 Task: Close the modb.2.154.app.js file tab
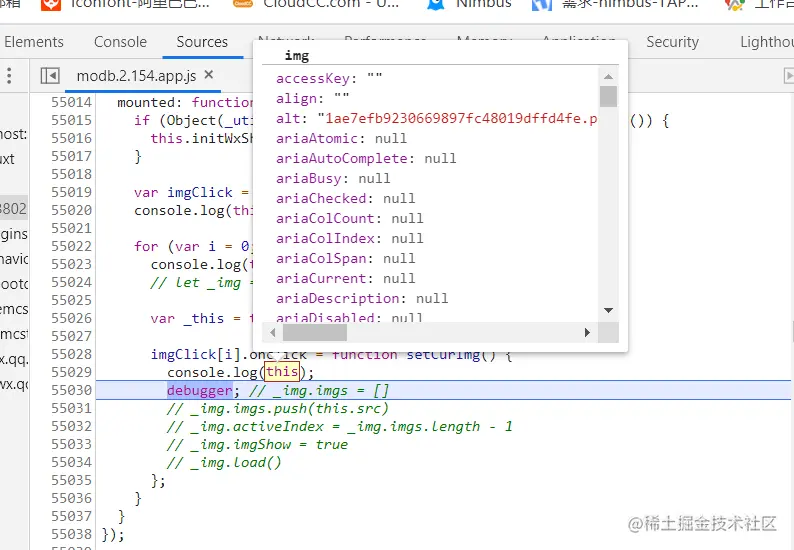(x=209, y=75)
